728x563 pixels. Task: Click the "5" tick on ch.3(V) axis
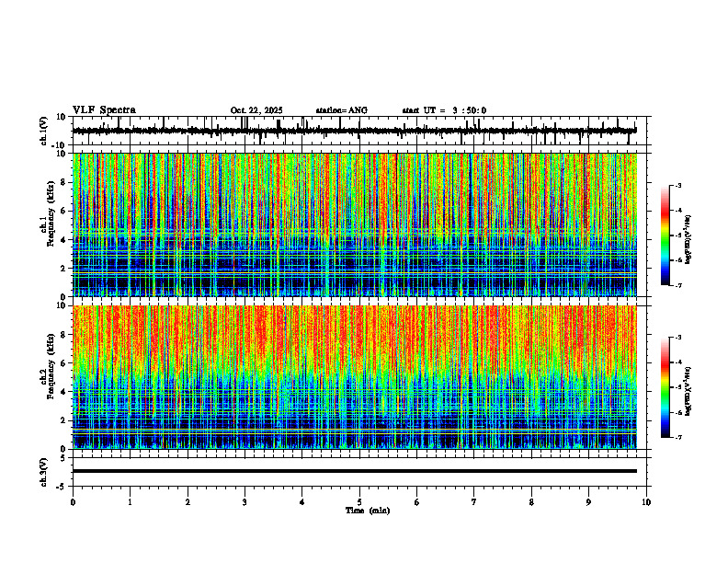click(x=64, y=458)
